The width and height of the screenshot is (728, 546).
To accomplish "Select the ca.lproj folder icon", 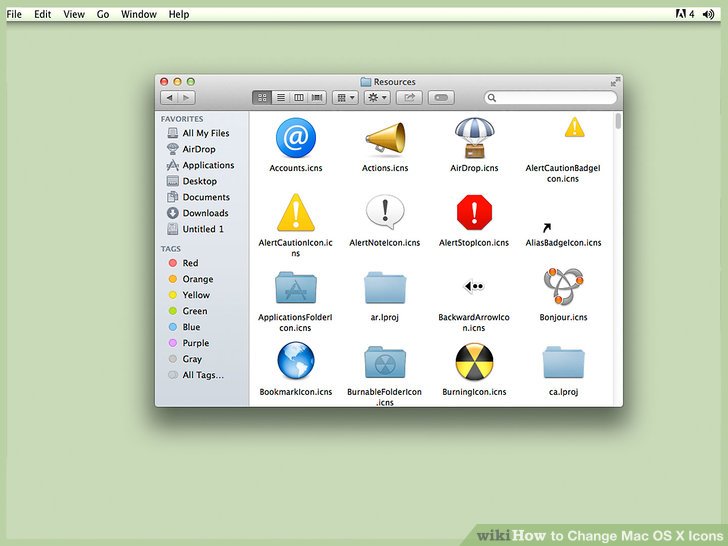I will point(563,362).
